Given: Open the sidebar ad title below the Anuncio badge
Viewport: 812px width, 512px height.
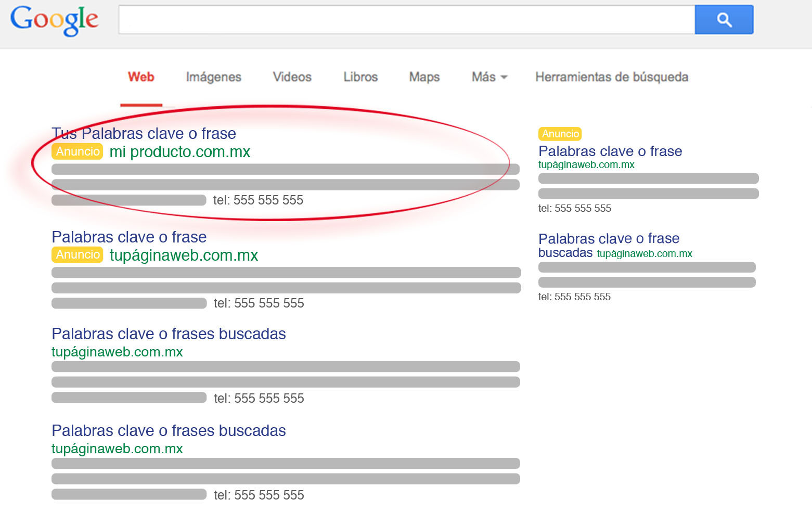Looking at the screenshot, I should 610,151.
